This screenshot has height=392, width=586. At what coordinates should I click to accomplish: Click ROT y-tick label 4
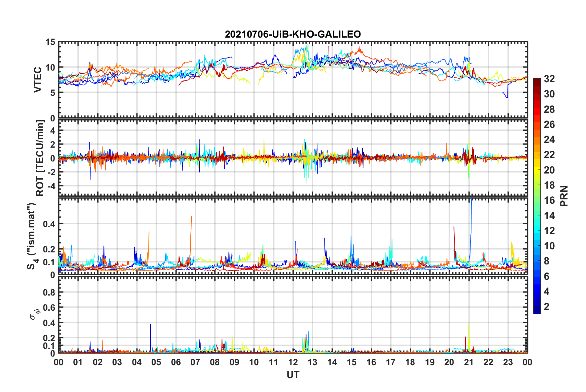coord(53,131)
